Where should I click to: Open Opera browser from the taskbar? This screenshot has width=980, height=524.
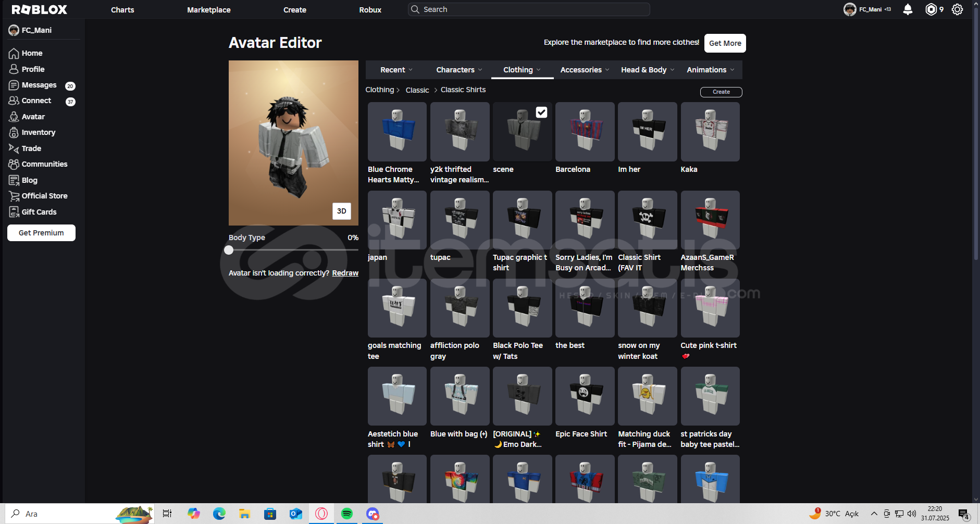point(321,514)
